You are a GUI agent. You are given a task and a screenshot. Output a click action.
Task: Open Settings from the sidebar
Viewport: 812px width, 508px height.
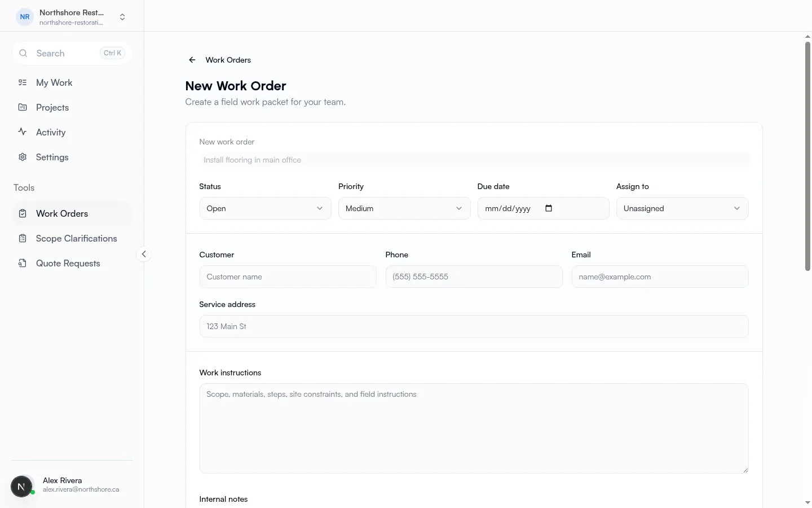click(72, 157)
